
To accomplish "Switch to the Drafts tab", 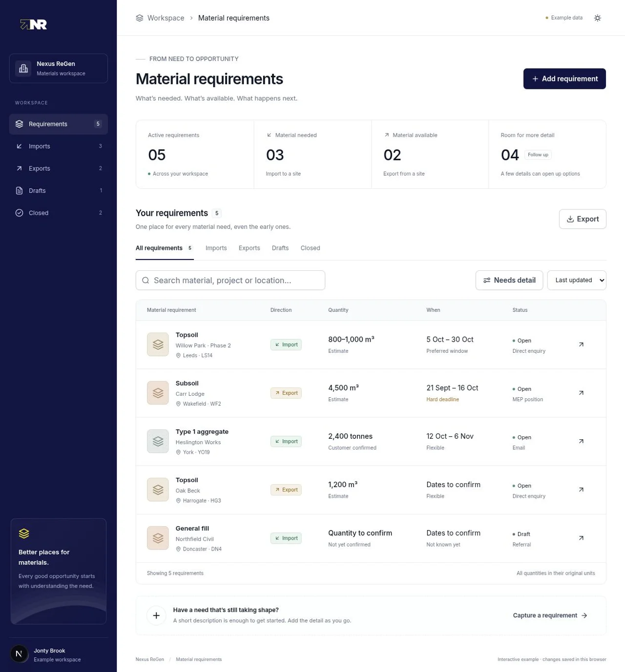I will (280, 248).
